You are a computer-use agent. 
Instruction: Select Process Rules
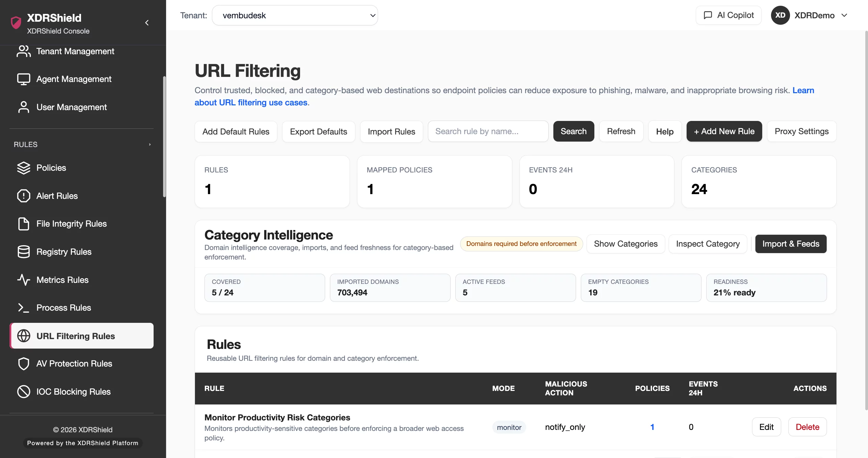(81, 308)
